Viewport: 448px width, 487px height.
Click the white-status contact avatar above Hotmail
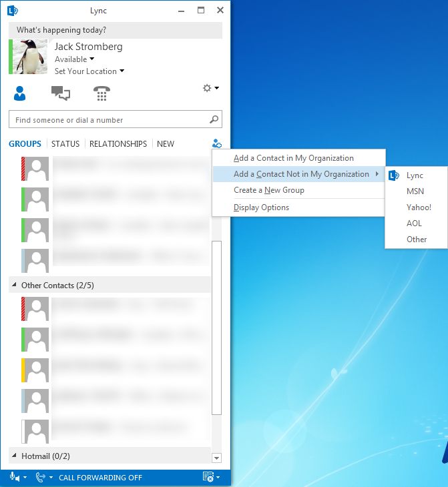35,432
